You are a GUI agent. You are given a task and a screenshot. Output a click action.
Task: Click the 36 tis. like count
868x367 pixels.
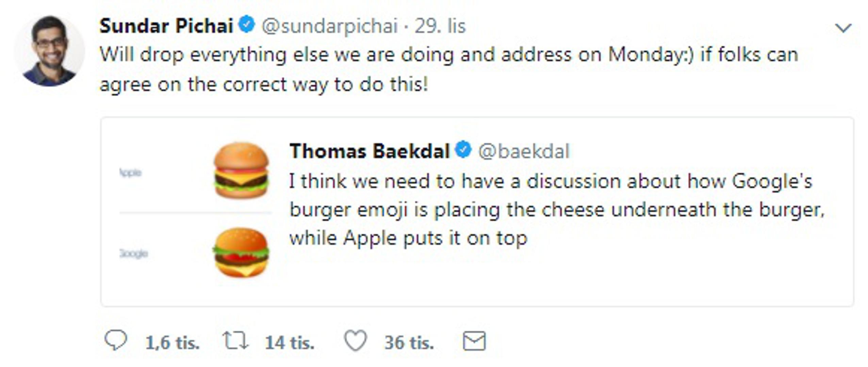pos(409,343)
